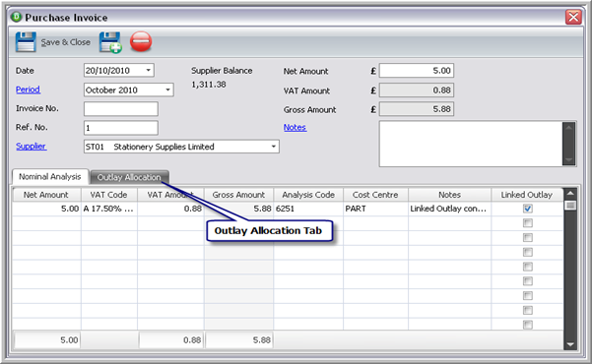Click the VAT Code column header

point(108,195)
